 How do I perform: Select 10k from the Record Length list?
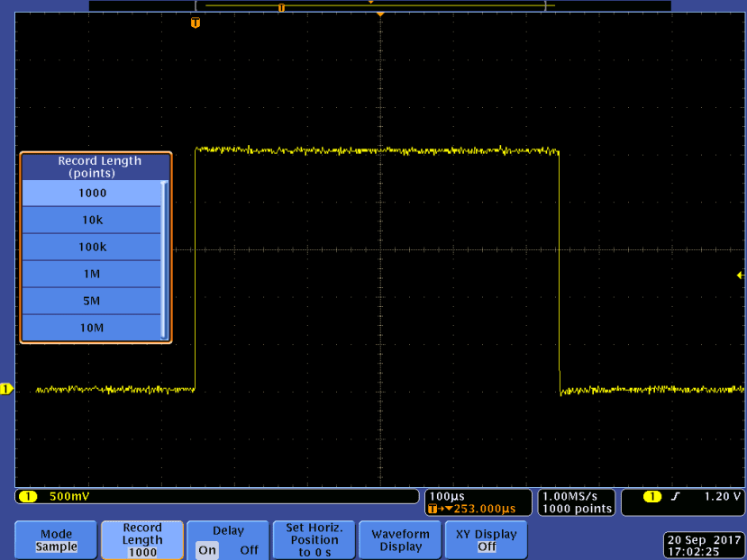tap(92, 220)
